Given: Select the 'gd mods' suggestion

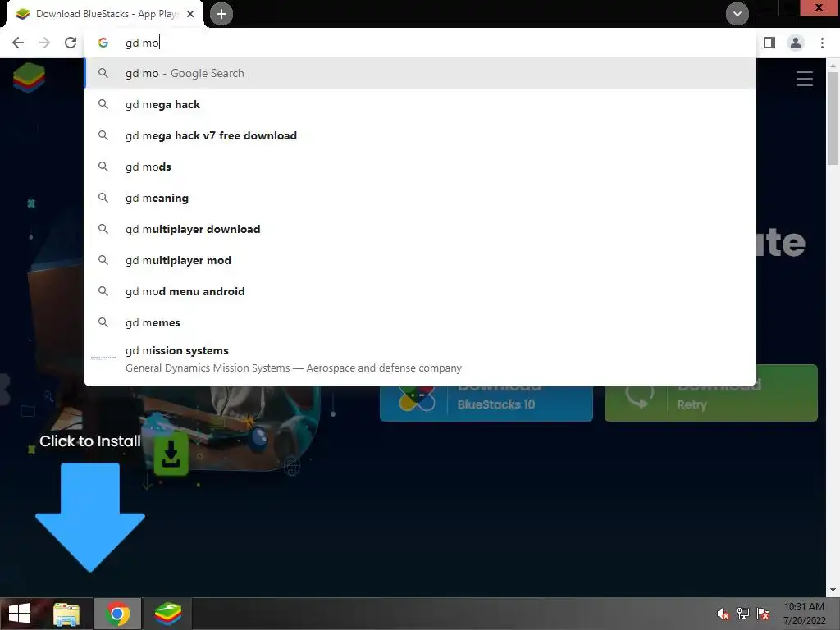Looking at the screenshot, I should [420, 167].
